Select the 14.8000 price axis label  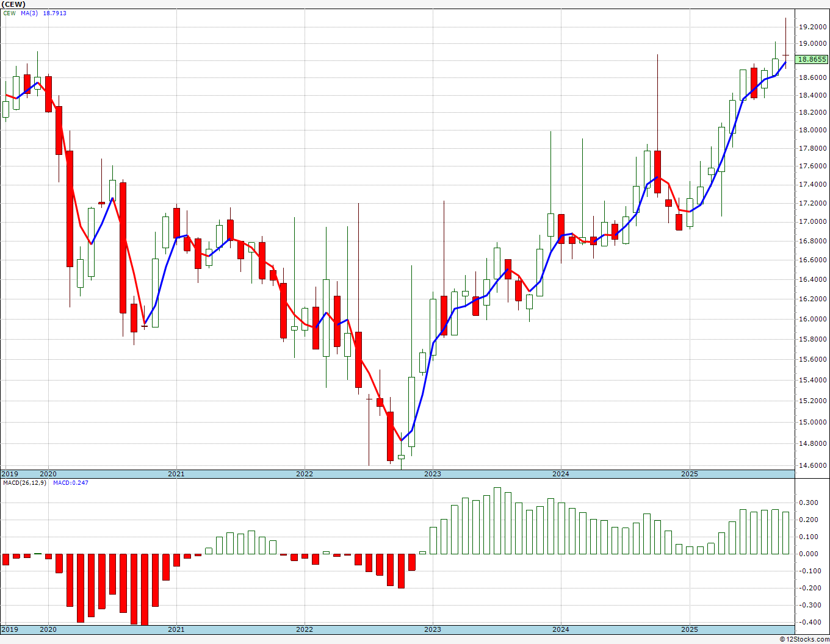(x=813, y=443)
